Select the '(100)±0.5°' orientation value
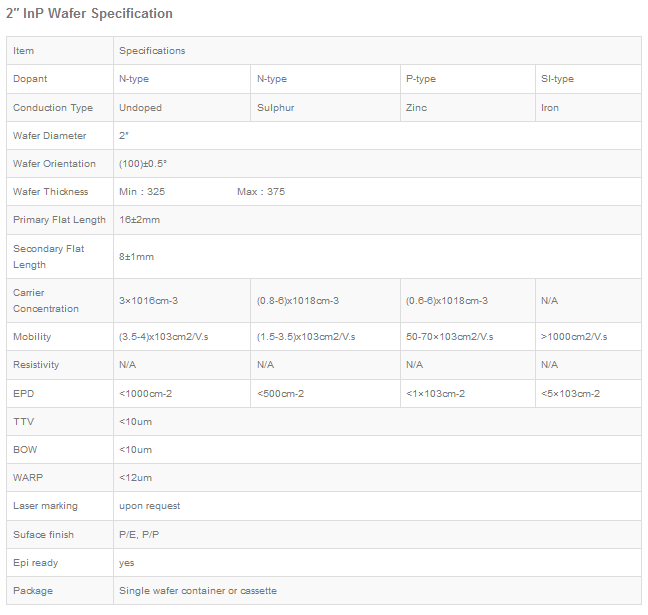This screenshot has width=648, height=615. pyautogui.click(x=143, y=164)
